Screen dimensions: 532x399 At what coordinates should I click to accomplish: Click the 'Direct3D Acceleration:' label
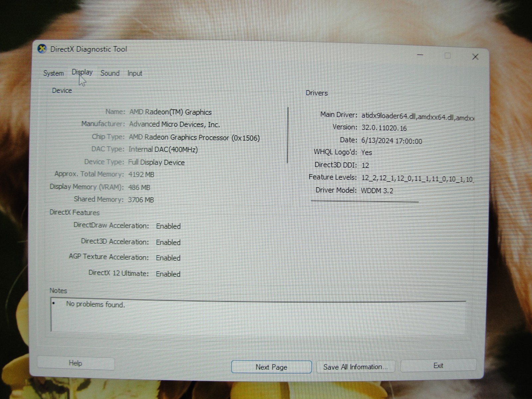(115, 242)
